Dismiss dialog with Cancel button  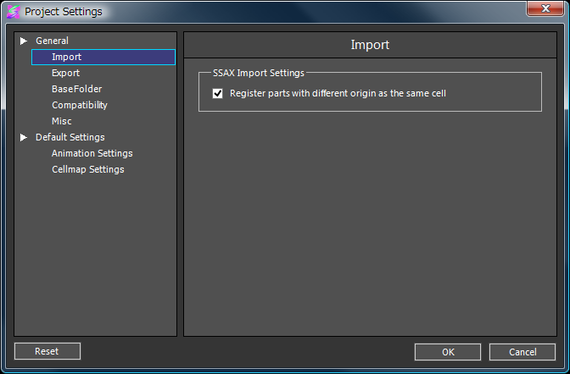tap(522, 352)
